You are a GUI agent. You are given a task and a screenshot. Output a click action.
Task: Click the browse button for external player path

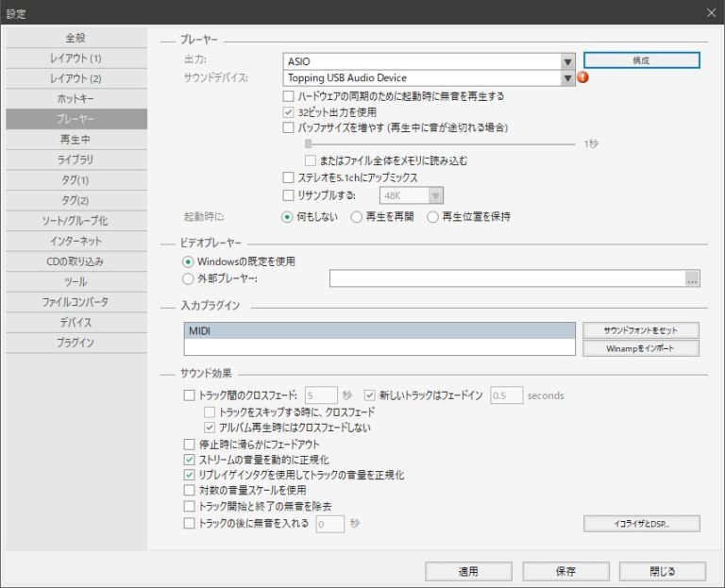(x=693, y=278)
